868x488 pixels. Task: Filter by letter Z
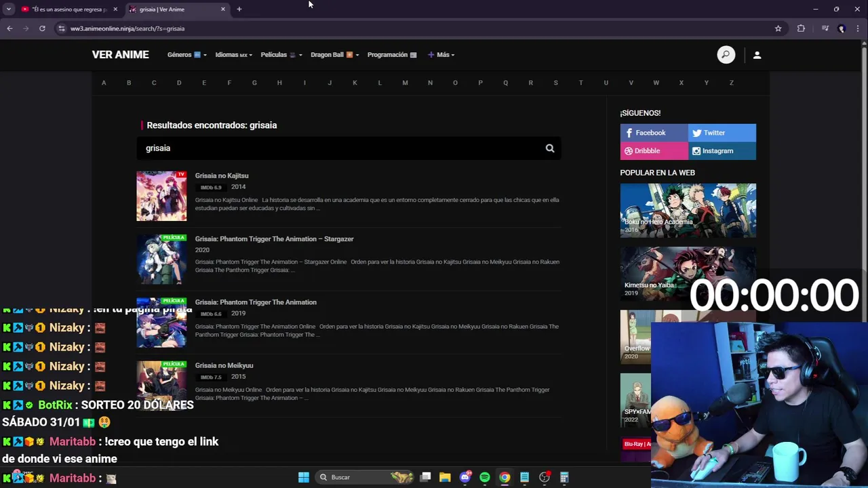731,83
